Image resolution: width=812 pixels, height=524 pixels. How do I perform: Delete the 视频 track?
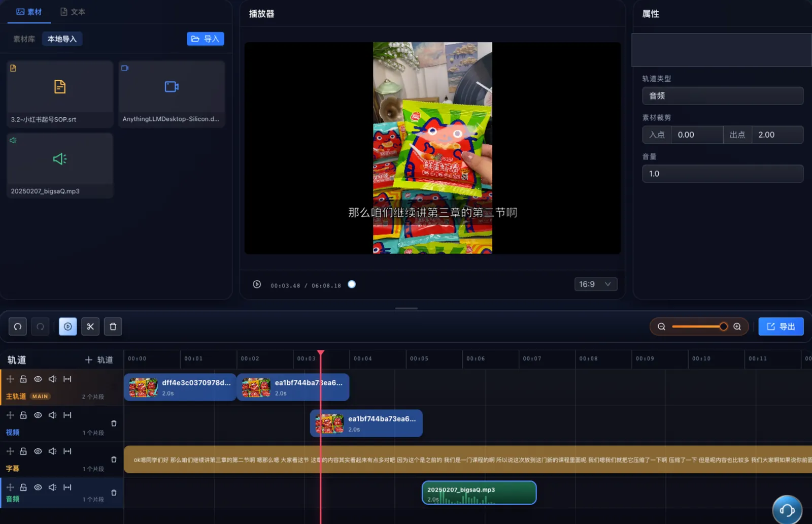[114, 423]
